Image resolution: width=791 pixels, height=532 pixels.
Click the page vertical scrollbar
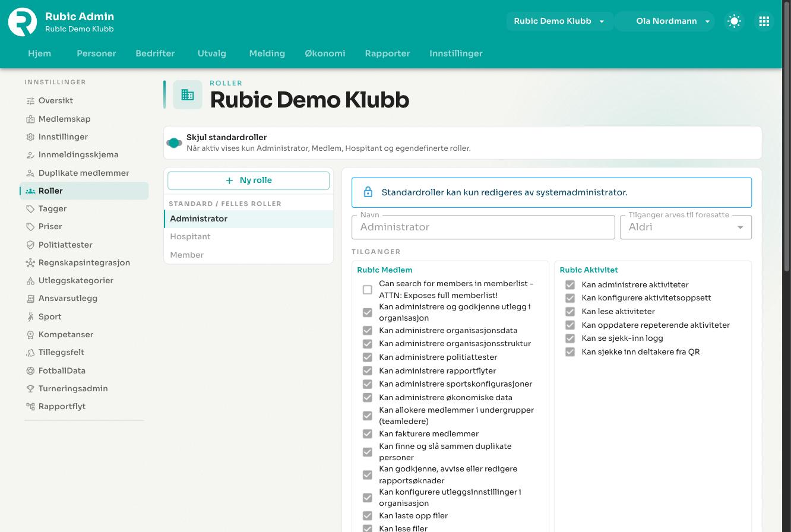point(787,137)
